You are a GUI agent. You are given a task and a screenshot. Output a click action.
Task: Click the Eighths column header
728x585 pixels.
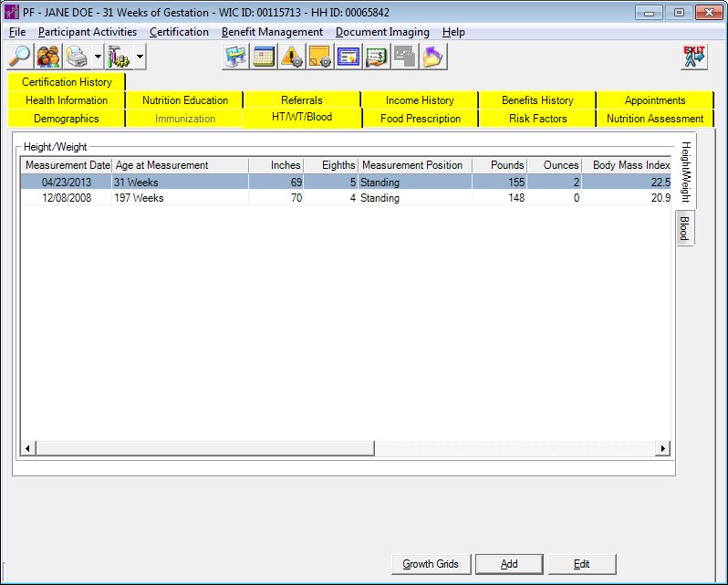pos(331,165)
